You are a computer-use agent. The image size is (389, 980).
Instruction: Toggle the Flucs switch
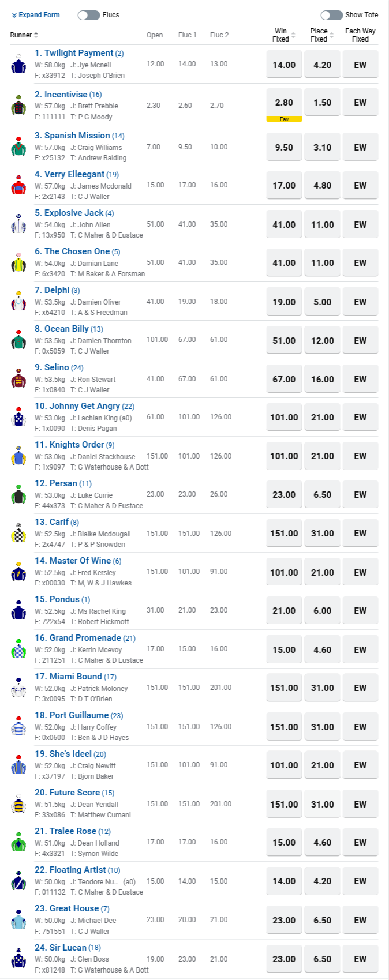[x=89, y=15]
